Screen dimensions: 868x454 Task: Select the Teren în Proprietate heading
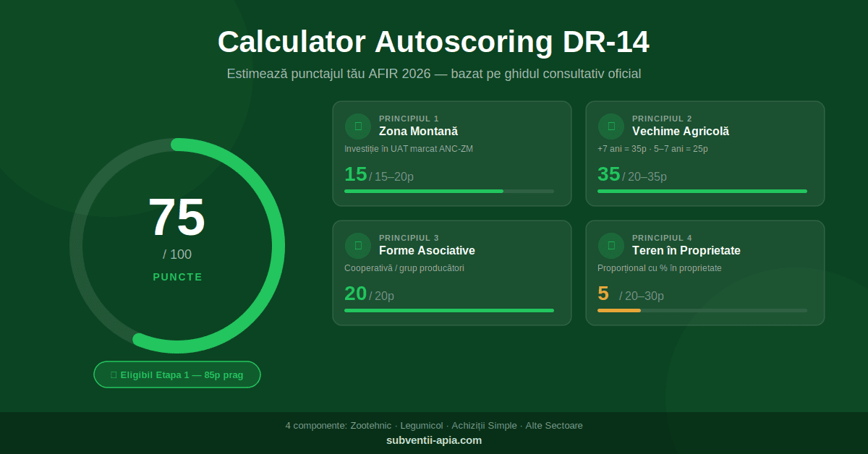[x=686, y=251]
